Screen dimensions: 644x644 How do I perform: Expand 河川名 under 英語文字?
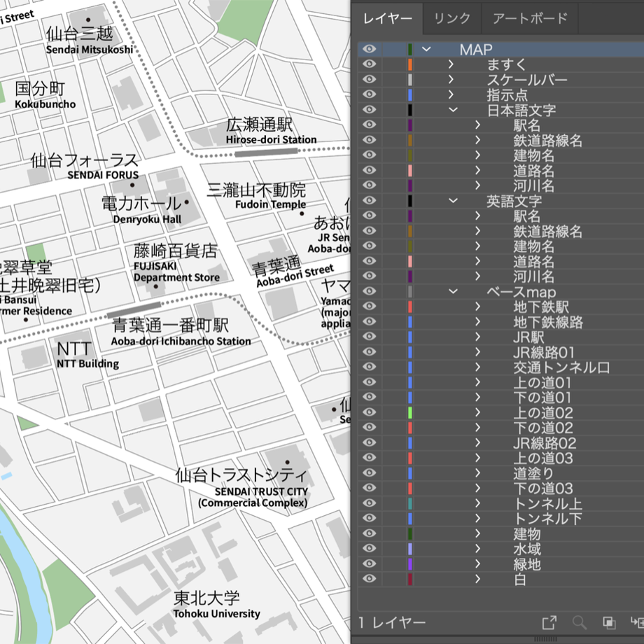477,276
